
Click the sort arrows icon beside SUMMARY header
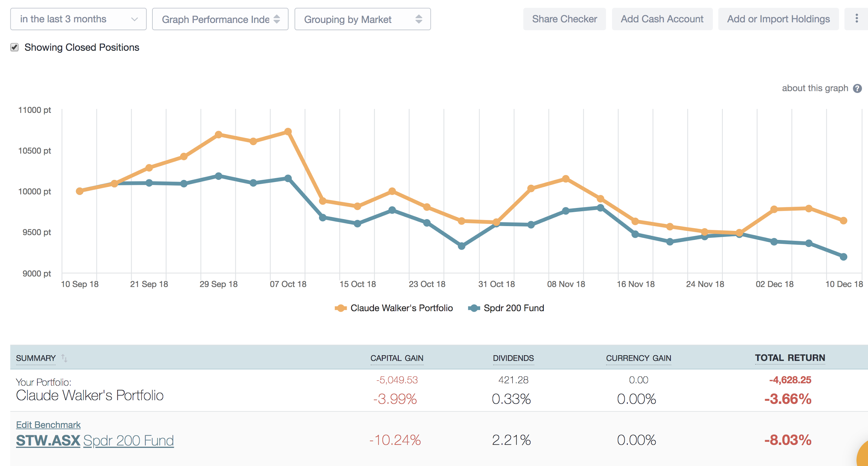[x=65, y=358]
